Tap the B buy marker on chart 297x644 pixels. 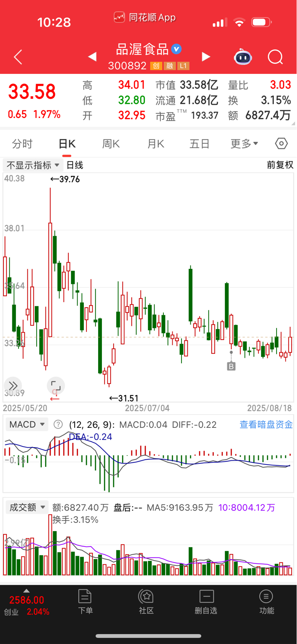[231, 366]
